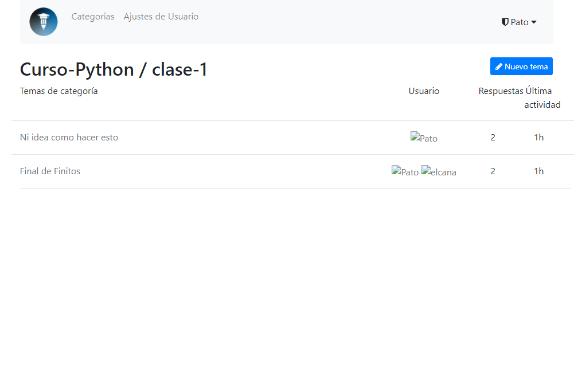Click the Usuario column header
The width and height of the screenshot is (574, 392).
[424, 91]
